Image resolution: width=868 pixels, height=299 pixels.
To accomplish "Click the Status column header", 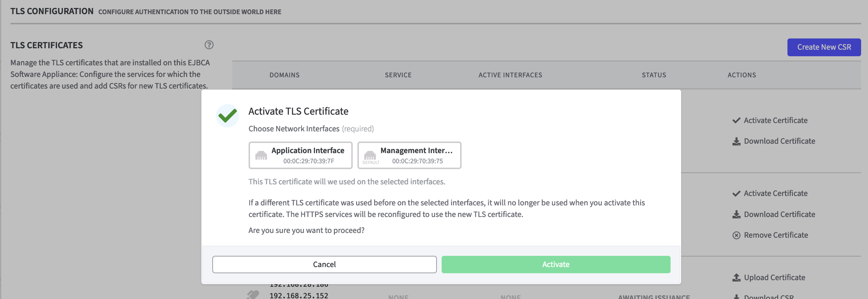I will 654,75.
